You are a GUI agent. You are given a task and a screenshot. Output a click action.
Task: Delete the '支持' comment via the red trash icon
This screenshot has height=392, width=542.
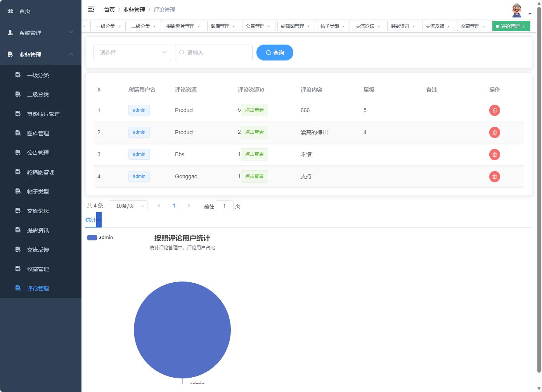(494, 176)
